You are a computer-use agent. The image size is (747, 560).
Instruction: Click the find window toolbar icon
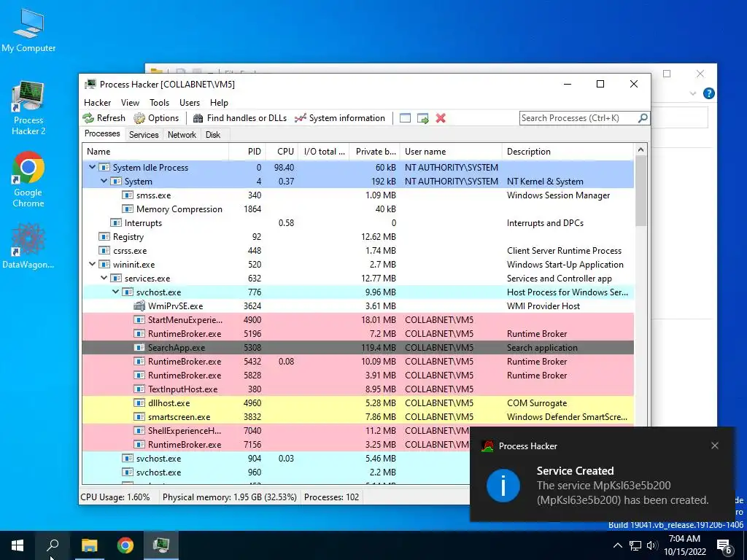[x=405, y=118]
